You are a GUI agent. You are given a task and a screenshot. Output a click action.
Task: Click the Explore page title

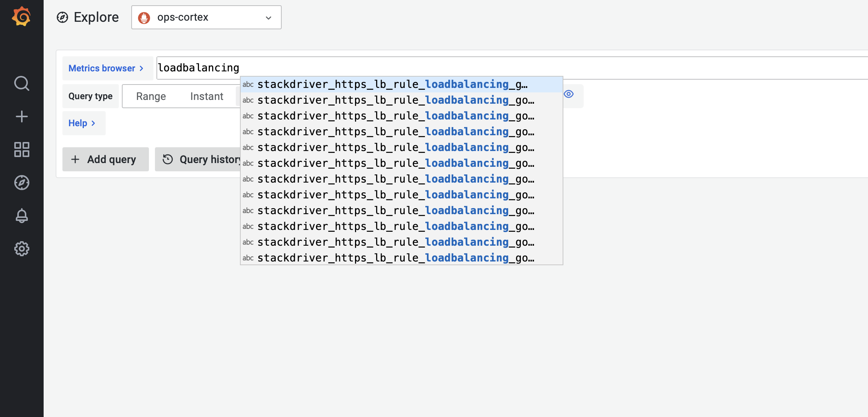[96, 17]
